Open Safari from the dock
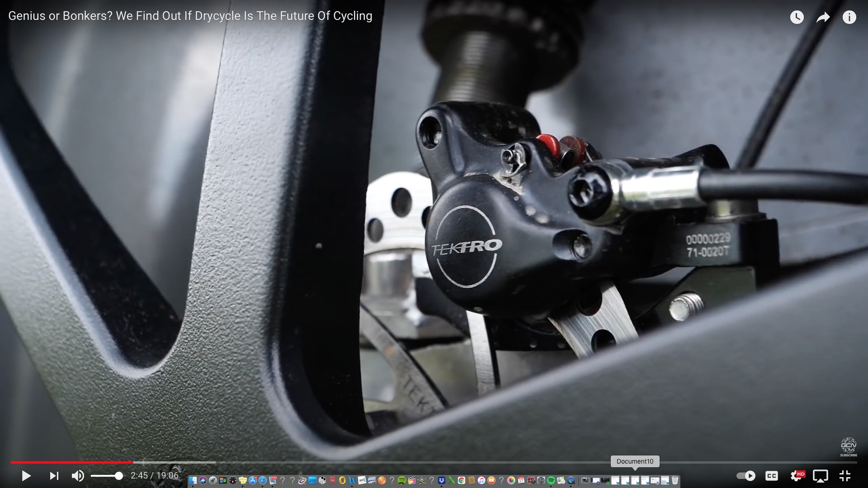The image size is (868, 488). pyautogui.click(x=262, y=480)
